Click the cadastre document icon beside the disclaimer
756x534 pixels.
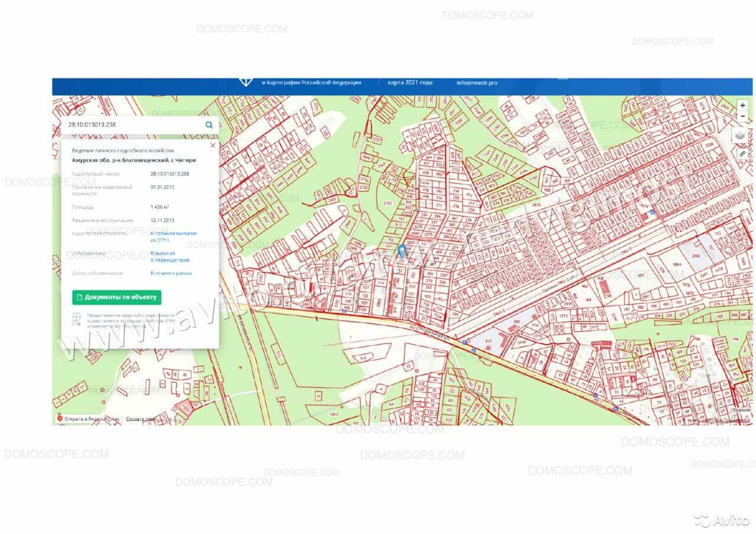tap(77, 319)
